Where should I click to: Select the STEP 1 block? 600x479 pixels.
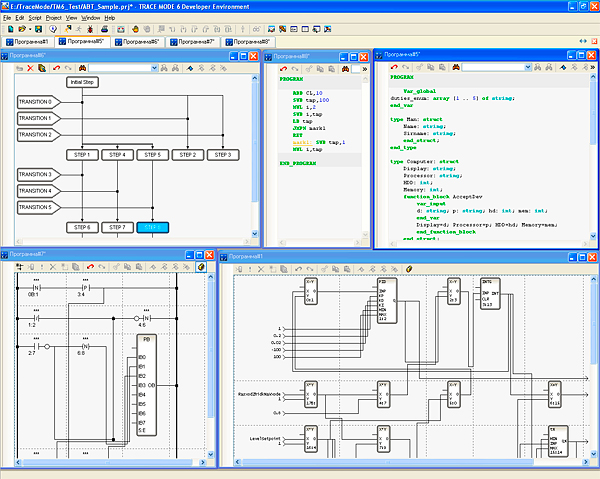tap(82, 155)
